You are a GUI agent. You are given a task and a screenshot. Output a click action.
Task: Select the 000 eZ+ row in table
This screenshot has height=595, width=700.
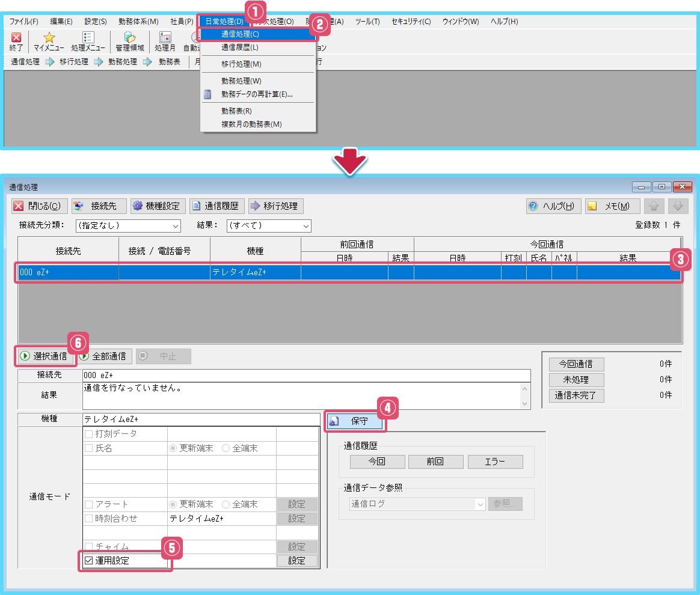[349, 272]
